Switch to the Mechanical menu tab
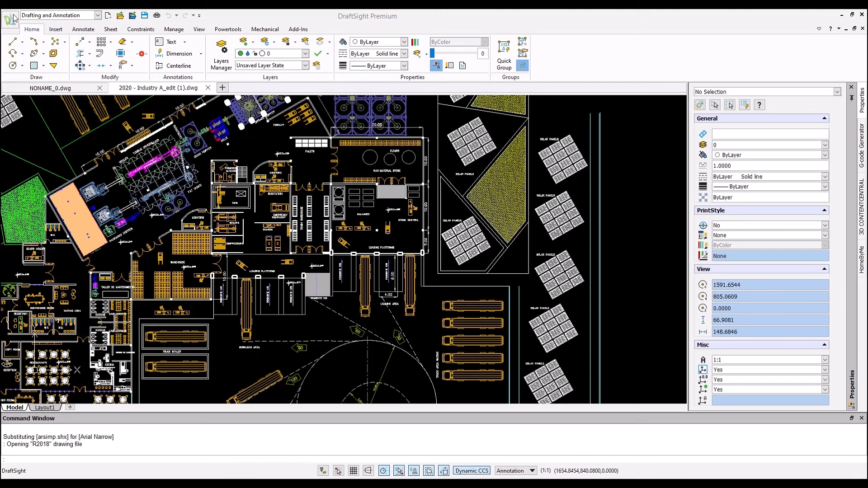Screen dimensions: 868x488 pos(264,28)
